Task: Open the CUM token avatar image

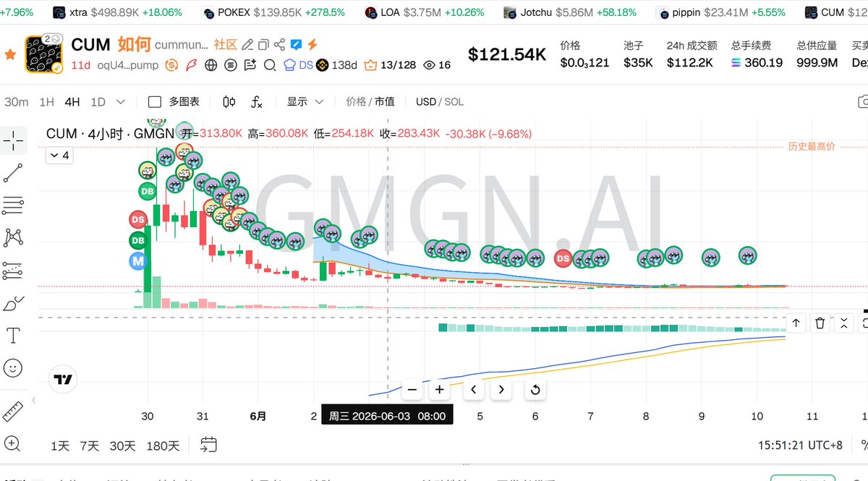Action: tap(43, 54)
